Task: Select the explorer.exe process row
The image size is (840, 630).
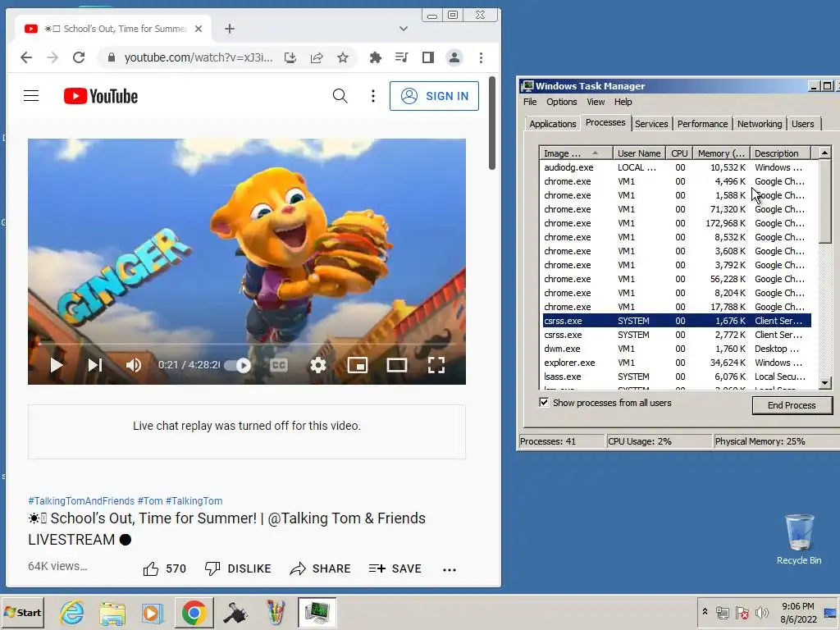Action: 677,363
